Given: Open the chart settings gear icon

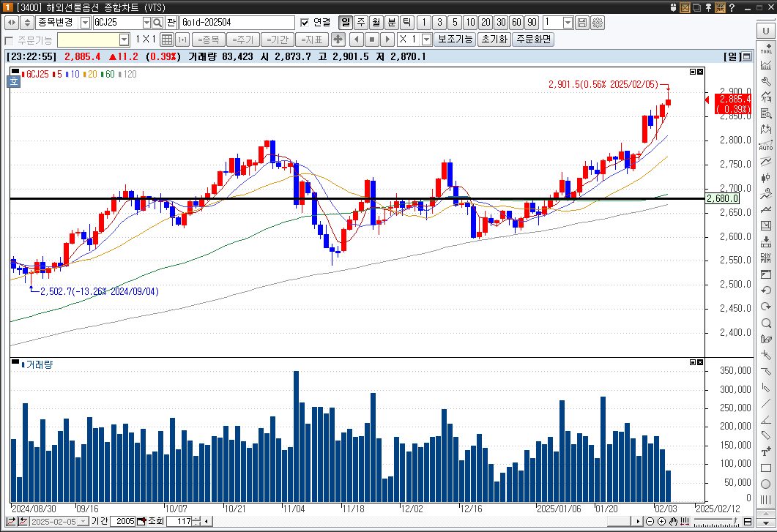Looking at the screenshot, I should (598, 22).
